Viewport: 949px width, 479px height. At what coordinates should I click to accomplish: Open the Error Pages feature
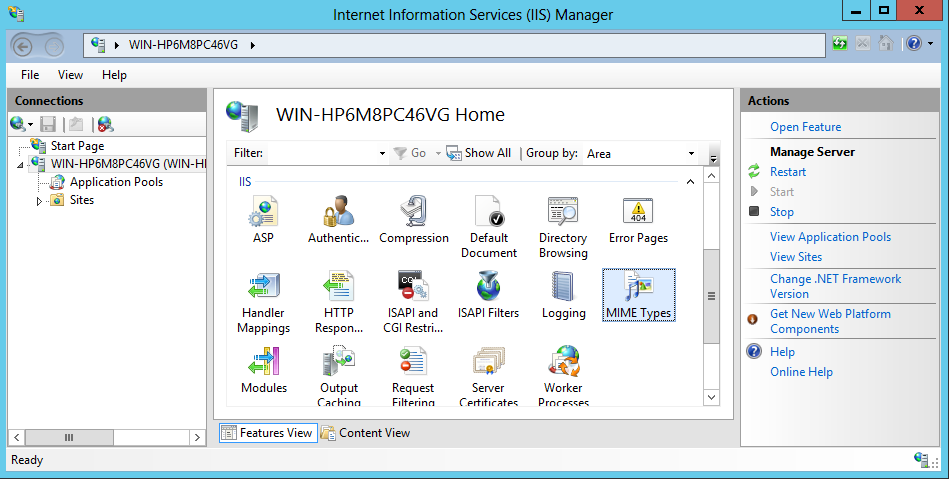pyautogui.click(x=638, y=219)
